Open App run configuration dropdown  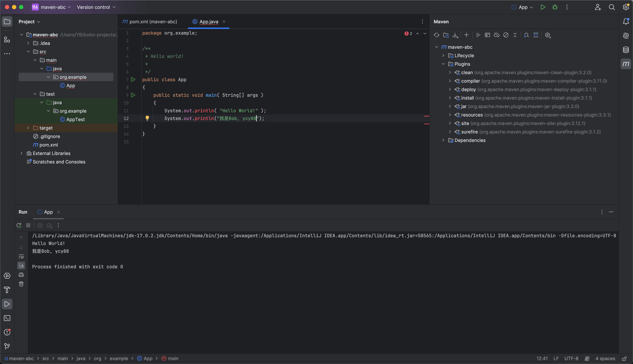pyautogui.click(x=522, y=7)
